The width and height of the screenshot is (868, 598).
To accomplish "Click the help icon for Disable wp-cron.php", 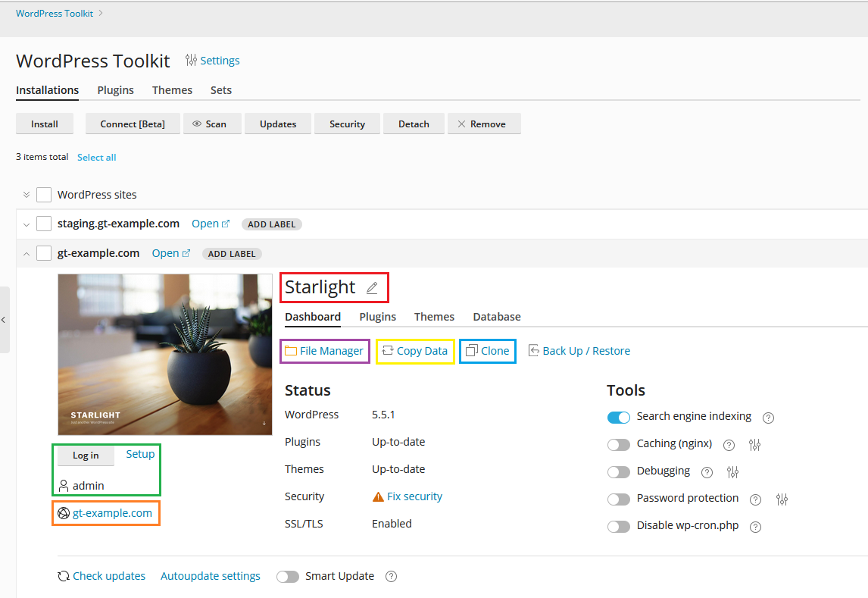I will 756,527.
